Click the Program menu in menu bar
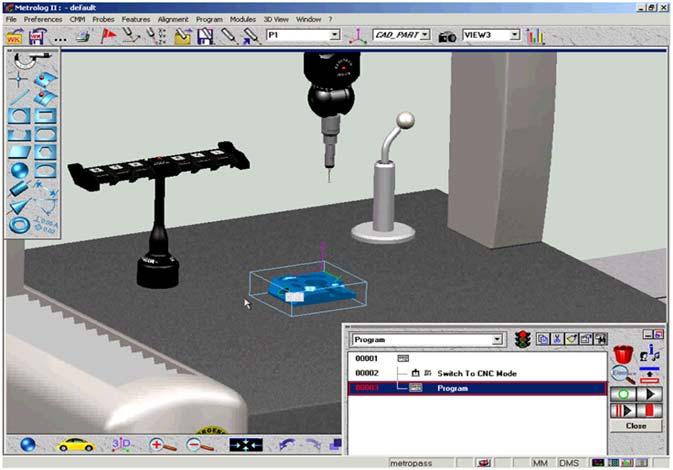673x470 pixels. [209, 19]
